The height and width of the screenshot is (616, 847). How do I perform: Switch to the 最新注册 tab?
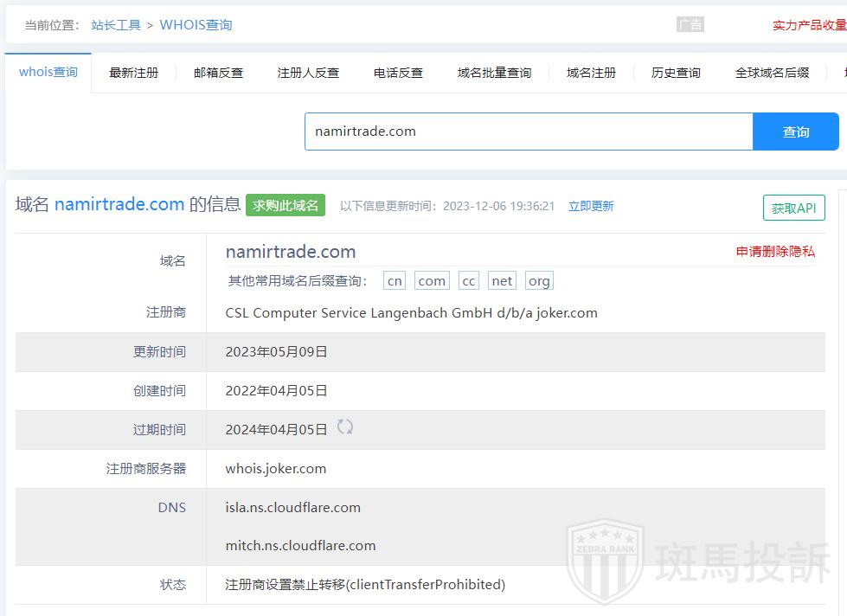134,74
